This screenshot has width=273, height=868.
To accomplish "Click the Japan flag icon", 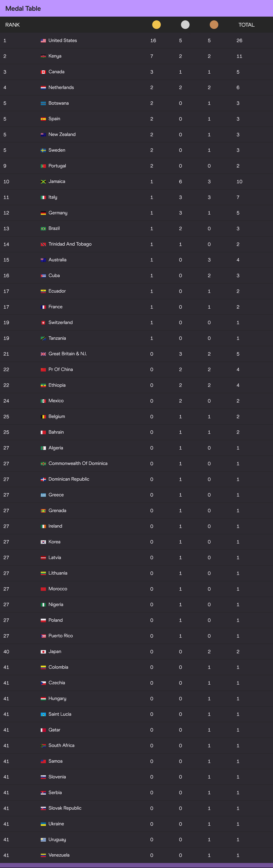I will click(x=43, y=652).
